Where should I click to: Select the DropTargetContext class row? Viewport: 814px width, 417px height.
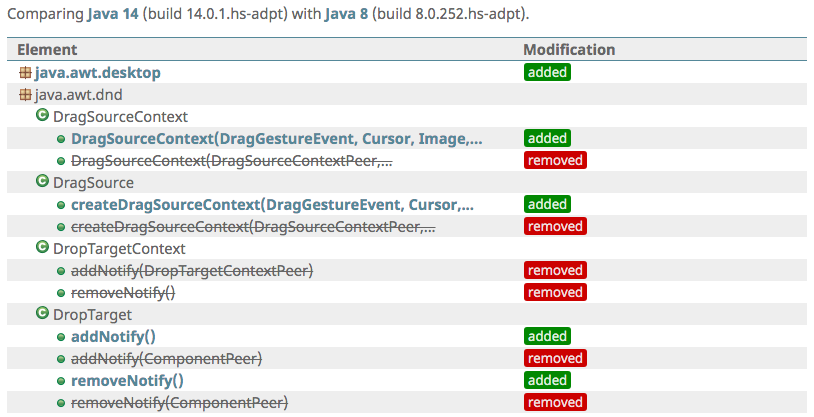pos(407,248)
